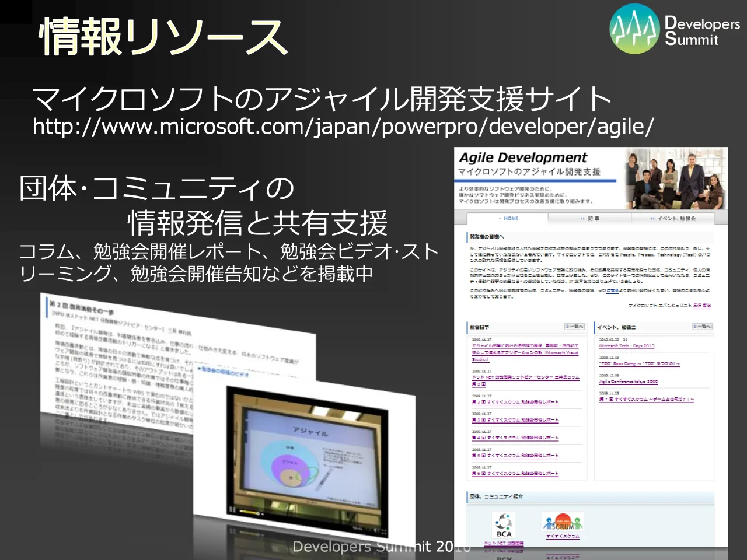The height and width of the screenshot is (560, 747).
Task: Open the SCRUM community logo
Action: [563, 521]
